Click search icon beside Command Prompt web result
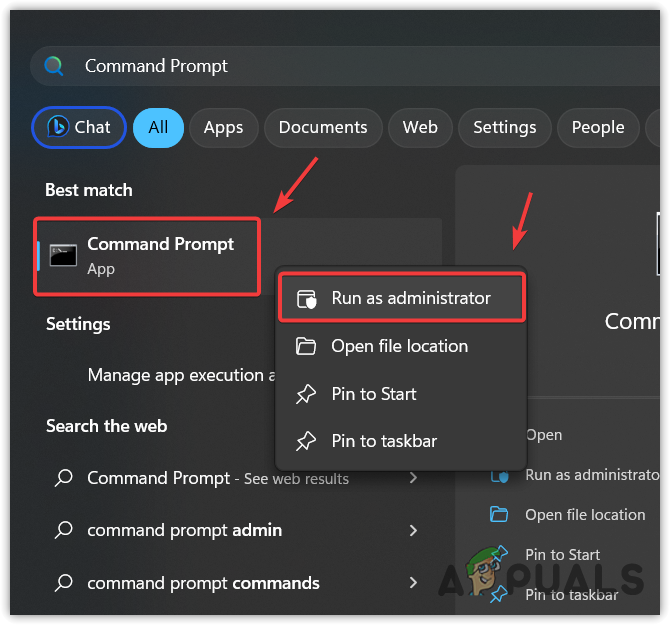 point(64,478)
